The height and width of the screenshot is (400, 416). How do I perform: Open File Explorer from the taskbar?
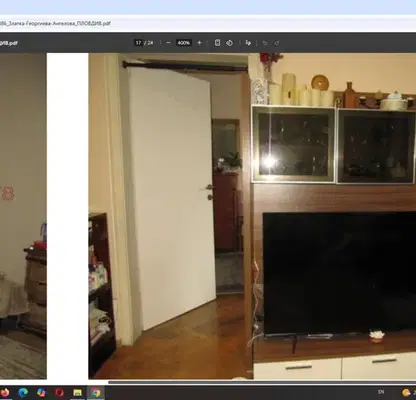(77, 392)
